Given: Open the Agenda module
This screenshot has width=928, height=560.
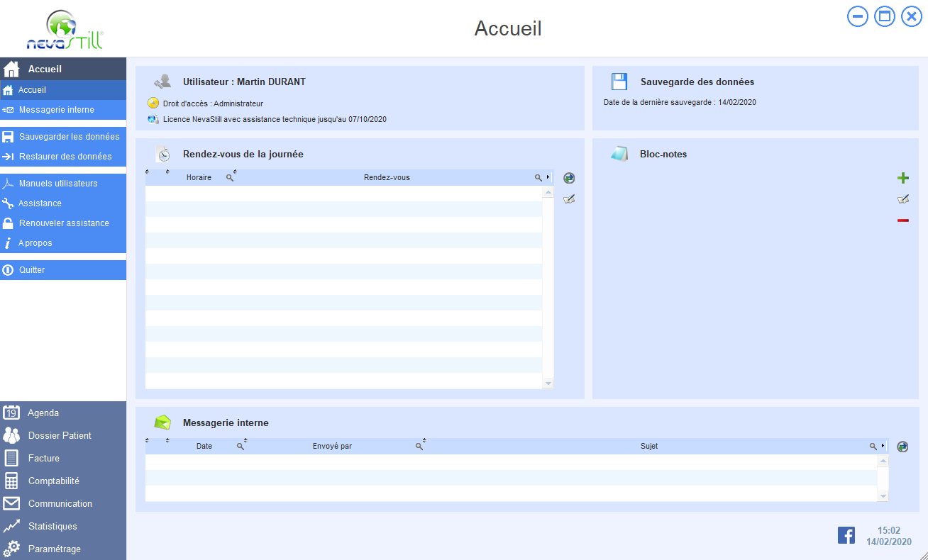Looking at the screenshot, I should coord(43,413).
